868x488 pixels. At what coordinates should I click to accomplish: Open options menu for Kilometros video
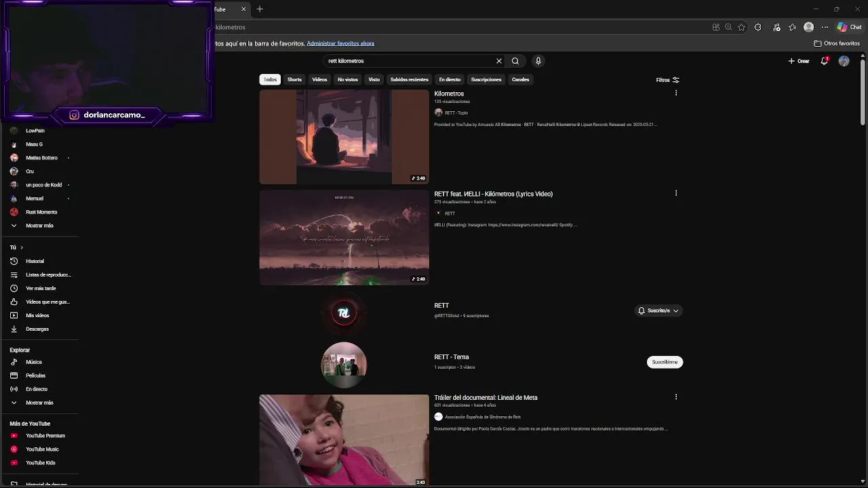coord(675,93)
